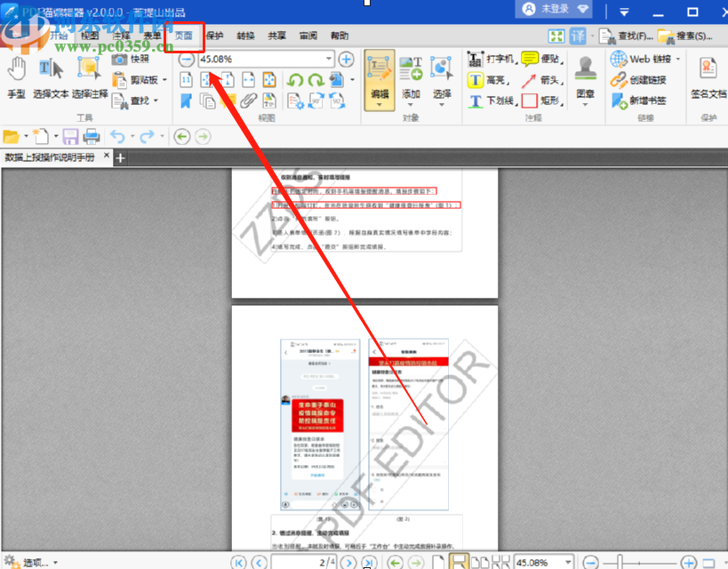
Task: Open the status bar zoom dropdown
Action: (x=568, y=563)
